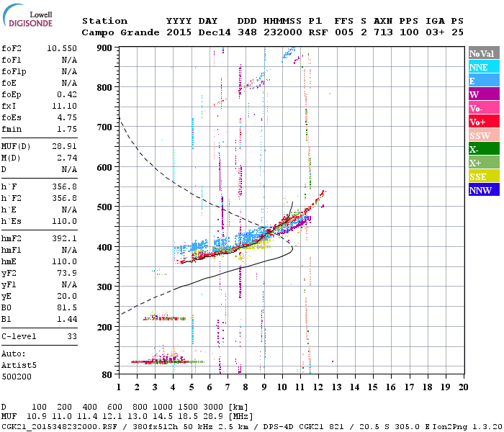
Task: Click the foF2 value 10.550
Action: (x=62, y=48)
